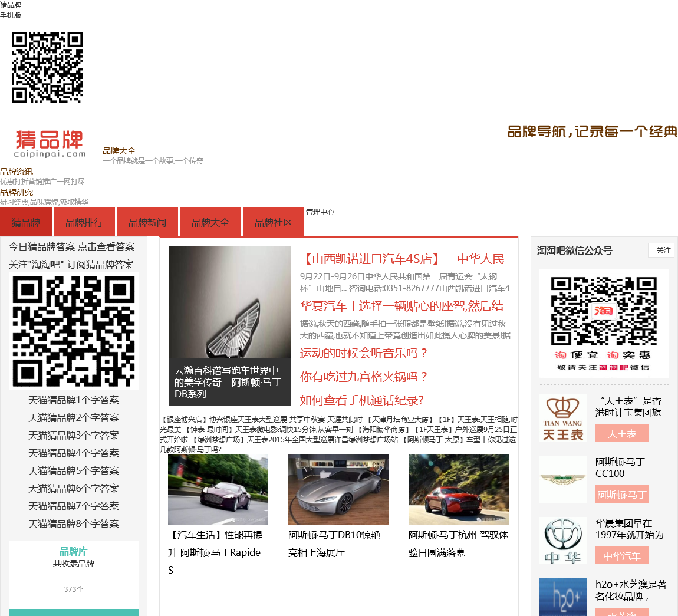Open the 猜品牌 navigation tab
The image size is (678, 616).
click(26, 222)
